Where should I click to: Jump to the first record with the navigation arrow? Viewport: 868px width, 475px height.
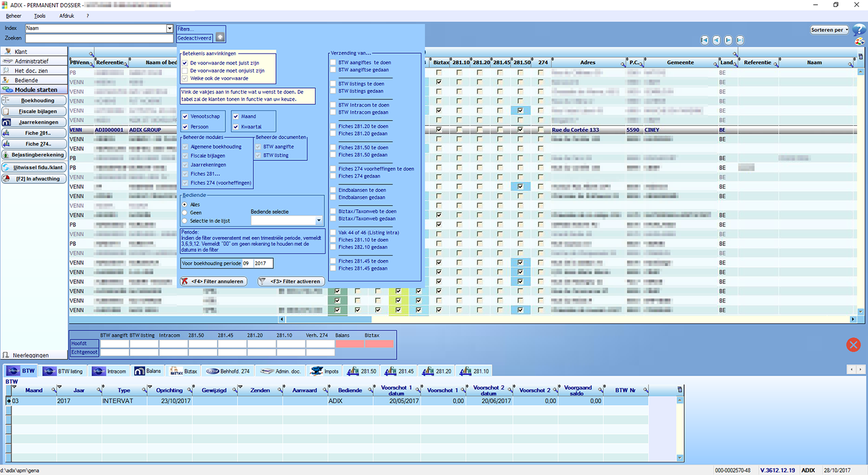tap(704, 40)
